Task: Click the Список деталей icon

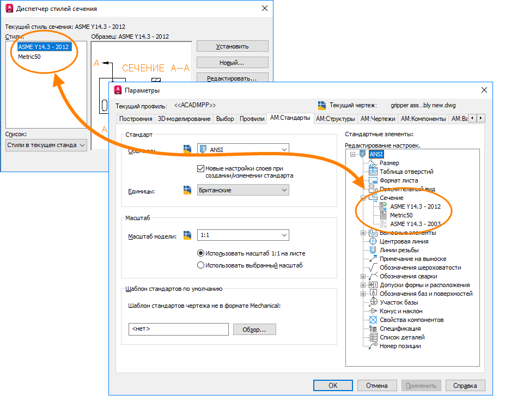Action: coord(373,337)
